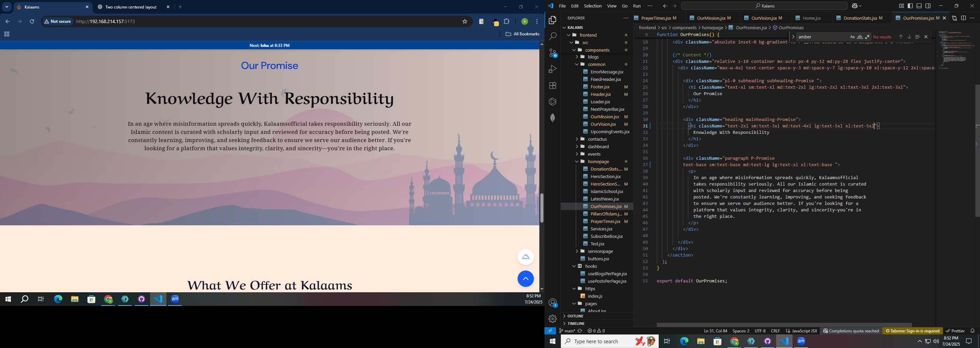Close the find widget
Image resolution: width=980 pixels, height=348 pixels.
(x=926, y=37)
